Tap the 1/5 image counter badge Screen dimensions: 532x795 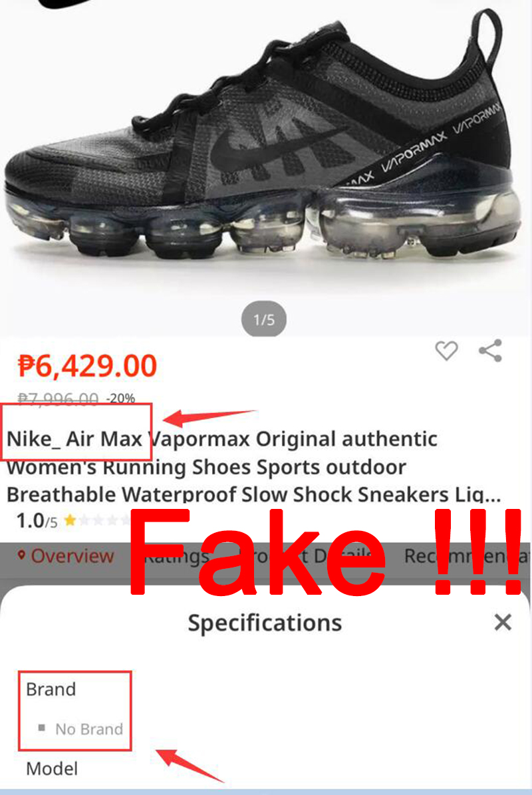click(x=264, y=319)
